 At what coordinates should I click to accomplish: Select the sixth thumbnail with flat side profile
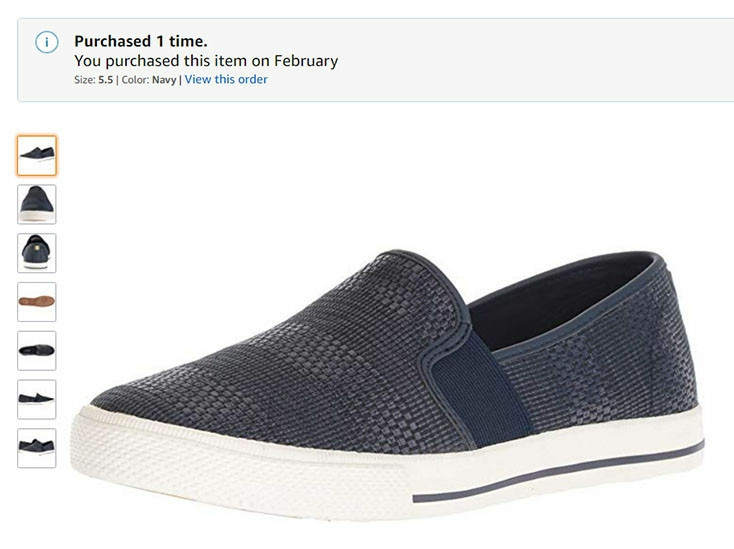(37, 400)
